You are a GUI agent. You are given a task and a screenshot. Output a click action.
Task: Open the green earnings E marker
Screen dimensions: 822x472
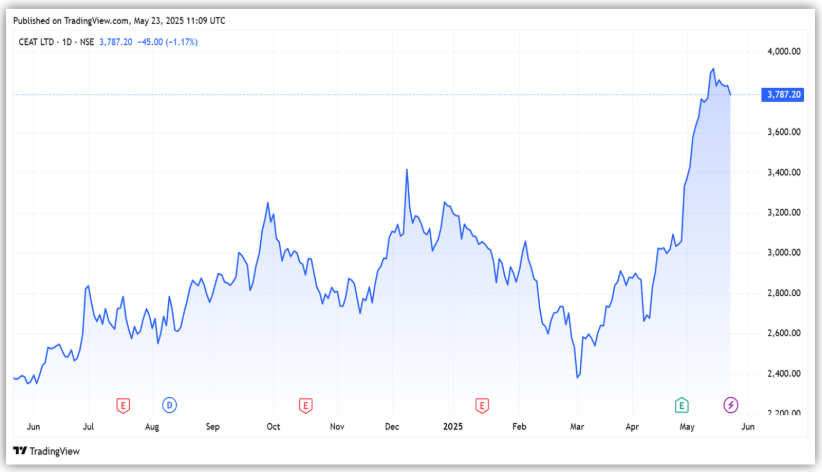coord(681,405)
